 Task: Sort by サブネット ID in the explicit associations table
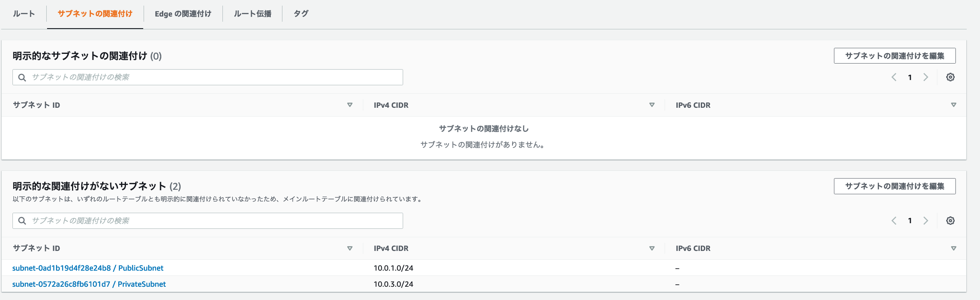pyautogui.click(x=350, y=105)
